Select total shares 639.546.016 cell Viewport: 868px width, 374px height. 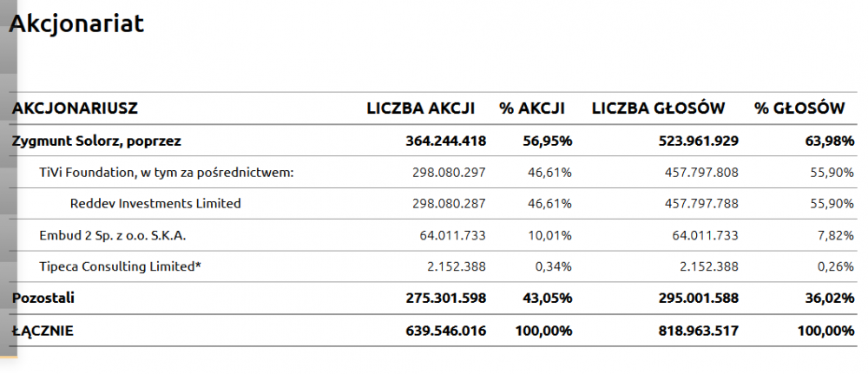445,331
